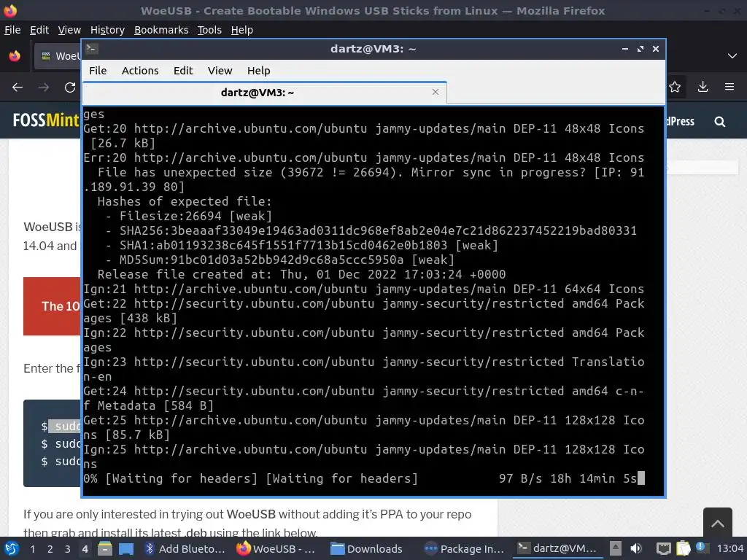Viewport: 747px width, 560px height.
Task: Select the dartz@VM terminal taskbar entry
Action: click(x=557, y=548)
